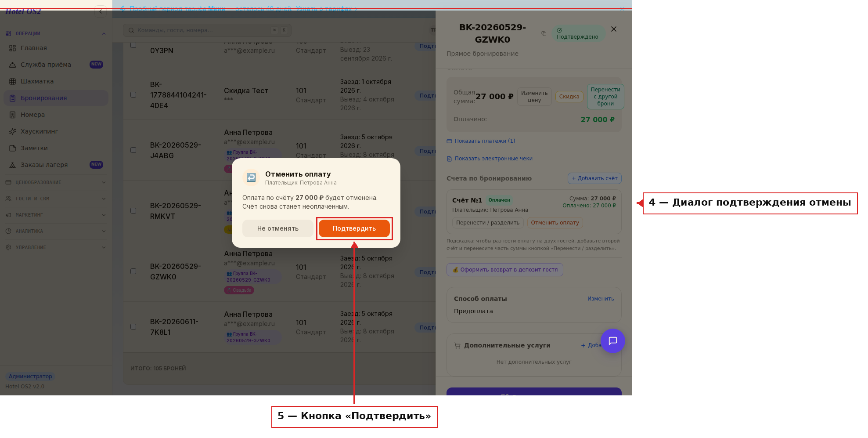Copy booking number icon in panel header
Screen dimensions: 868x438
coord(544,33)
